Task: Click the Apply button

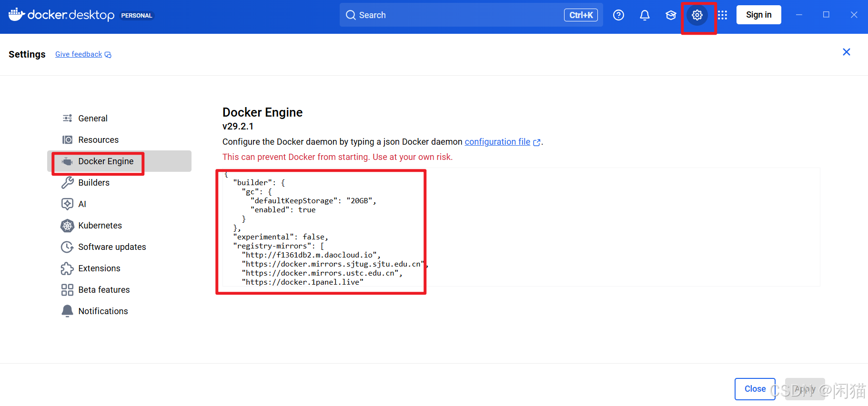Action: coord(805,389)
